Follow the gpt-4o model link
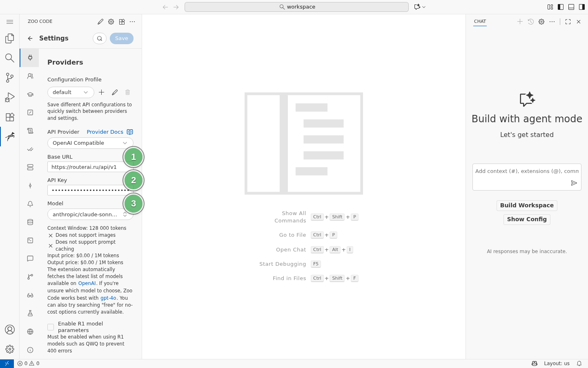 pyautogui.click(x=108, y=298)
